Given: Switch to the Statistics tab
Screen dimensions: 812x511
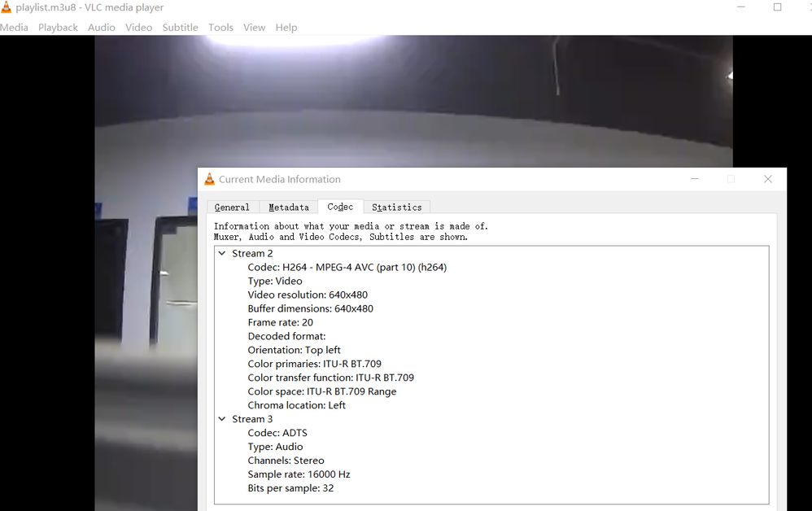Looking at the screenshot, I should coord(396,207).
